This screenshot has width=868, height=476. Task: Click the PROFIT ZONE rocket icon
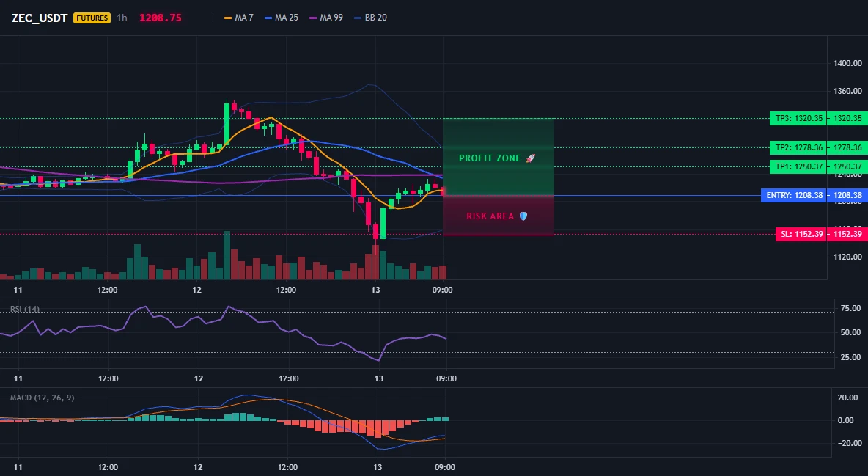(x=531, y=158)
